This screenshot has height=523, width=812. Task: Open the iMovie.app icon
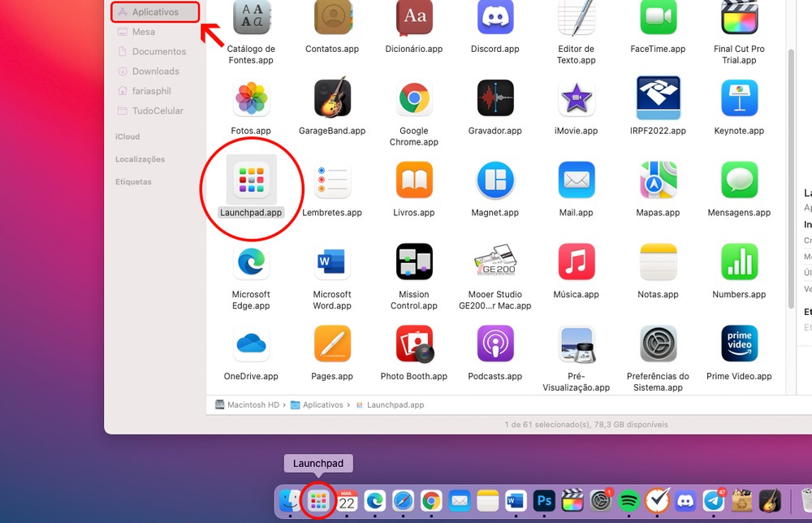[x=576, y=98]
